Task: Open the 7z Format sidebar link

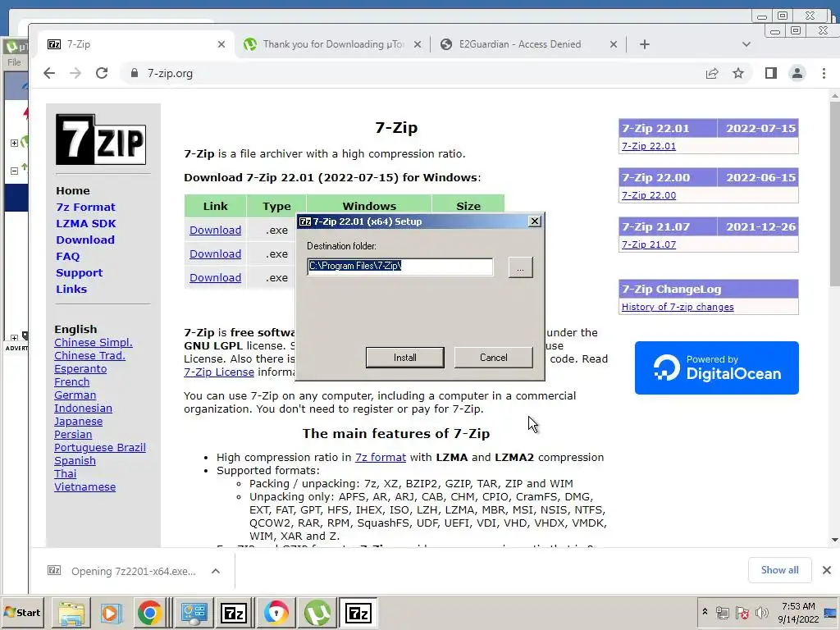Action: [x=85, y=208]
